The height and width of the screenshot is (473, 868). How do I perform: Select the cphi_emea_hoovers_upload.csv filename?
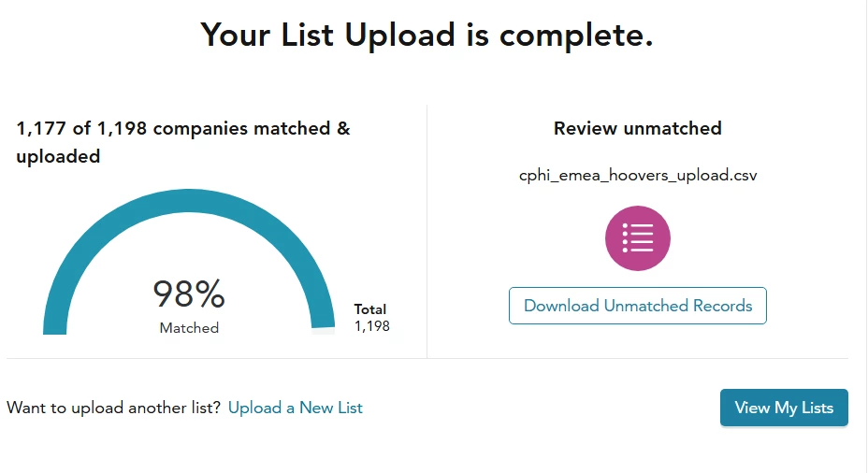(638, 176)
